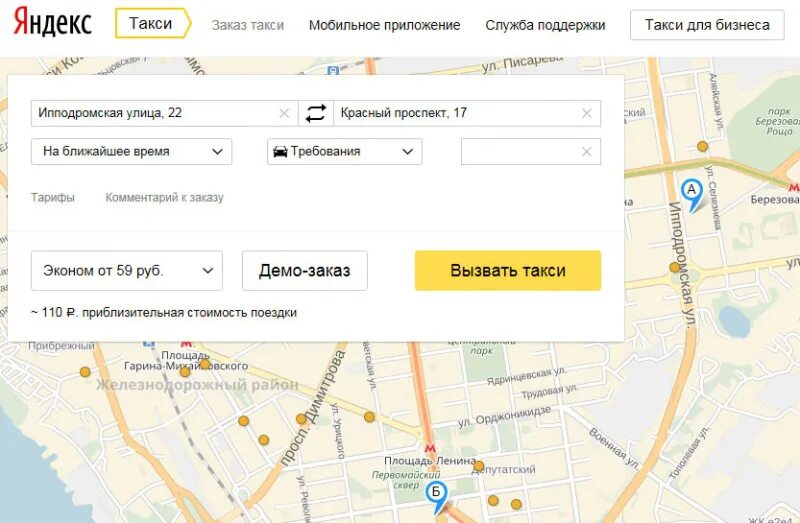Click the taxi dot near Депутатский label
This screenshot has height=523, width=800.
(x=479, y=465)
